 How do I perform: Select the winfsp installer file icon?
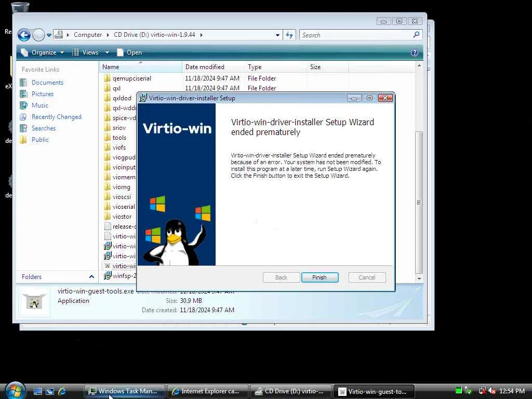pos(108,275)
